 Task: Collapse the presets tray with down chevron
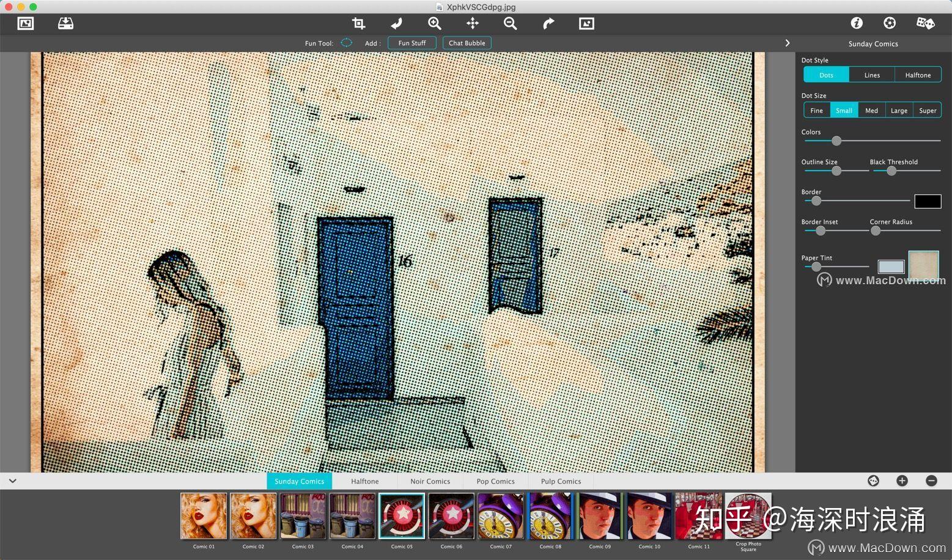click(x=12, y=481)
